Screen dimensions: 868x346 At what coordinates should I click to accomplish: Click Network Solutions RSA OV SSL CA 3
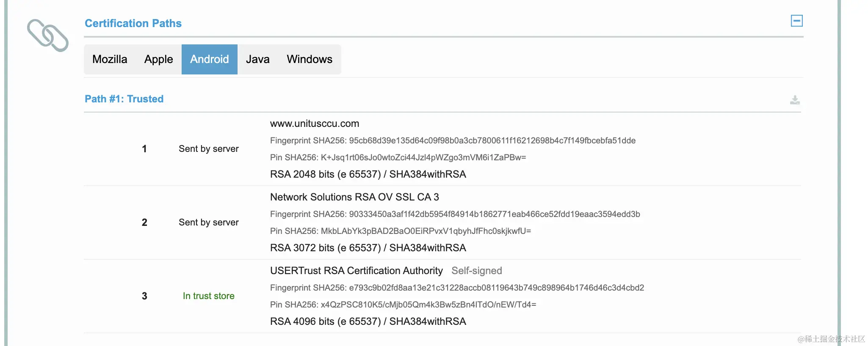tap(354, 197)
